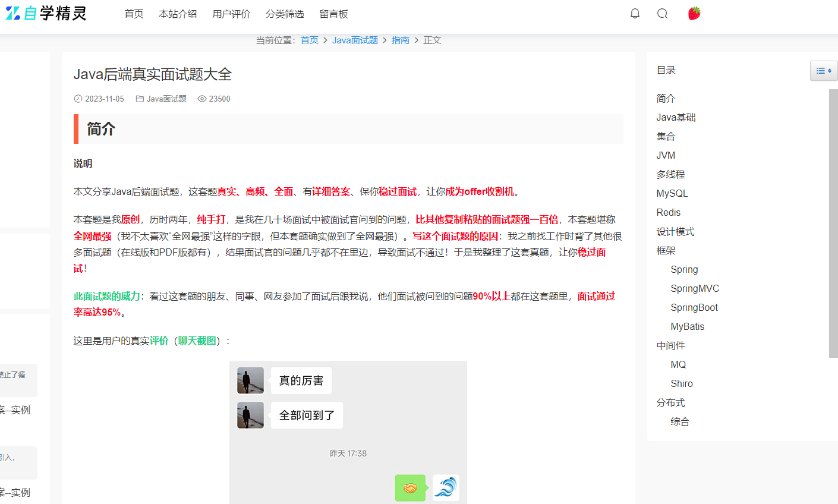Image resolution: width=838 pixels, height=504 pixels.
Task: Click the article title Java后端真实面试题大全
Action: (153, 74)
